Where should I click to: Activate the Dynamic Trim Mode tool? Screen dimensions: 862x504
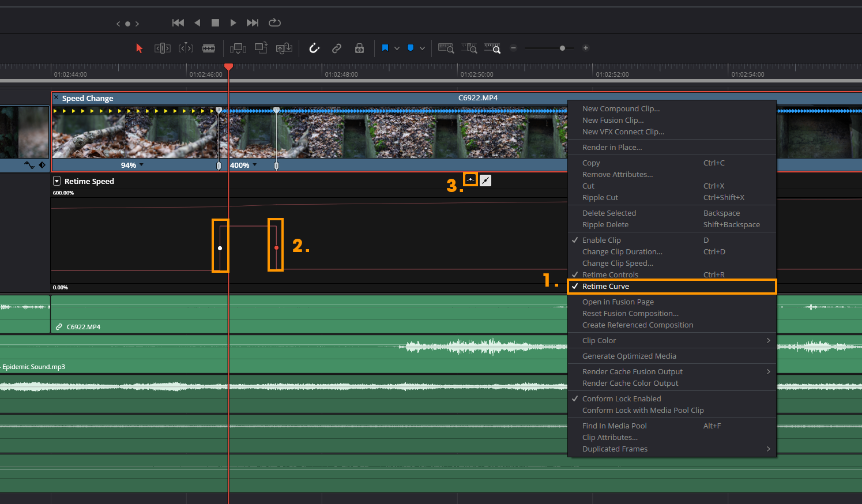(x=186, y=48)
